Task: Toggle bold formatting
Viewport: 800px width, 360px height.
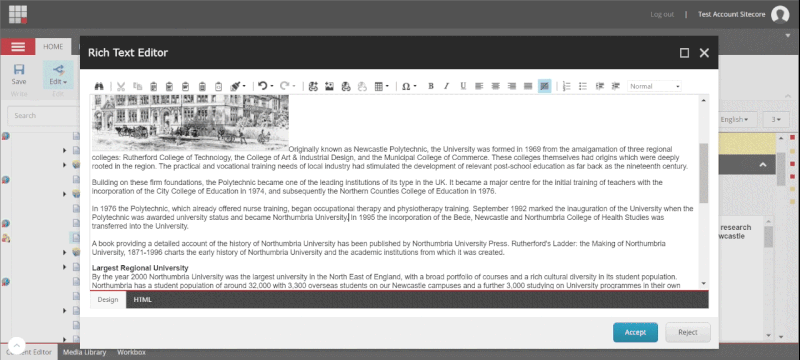Action: (431, 87)
